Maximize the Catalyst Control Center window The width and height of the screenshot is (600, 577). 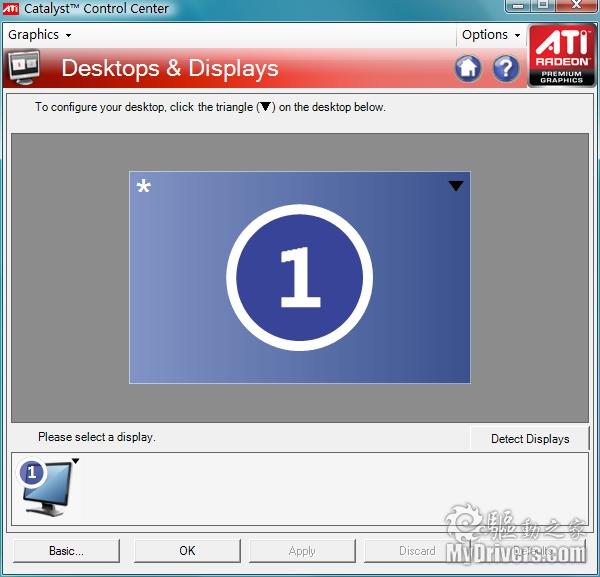543,5
